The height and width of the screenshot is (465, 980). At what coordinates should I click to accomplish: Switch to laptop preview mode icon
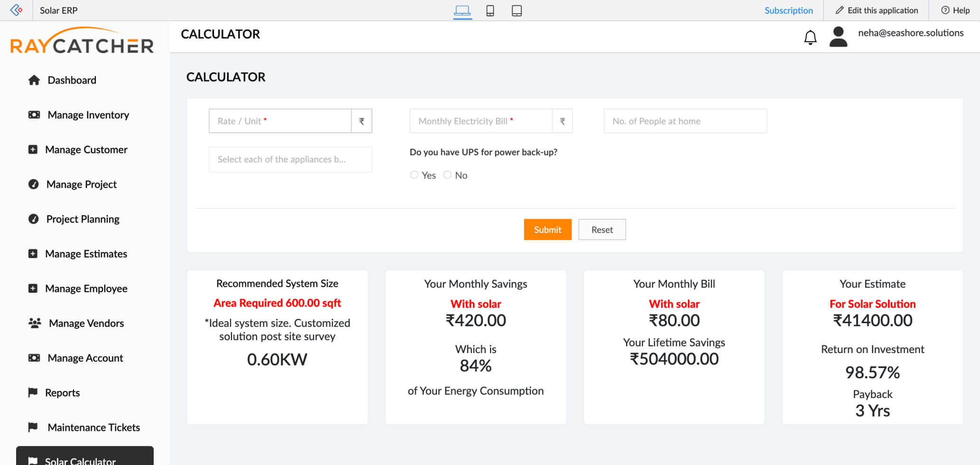pos(462,10)
